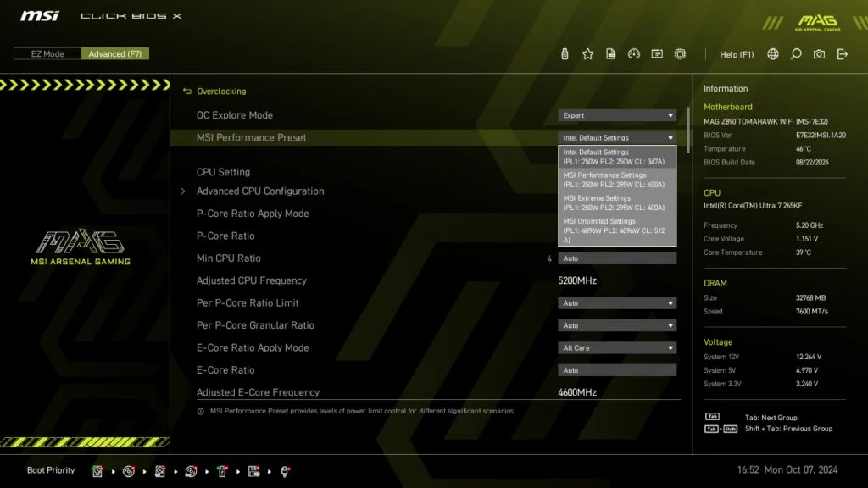Expand Advanced CPU Configuration

(260, 191)
